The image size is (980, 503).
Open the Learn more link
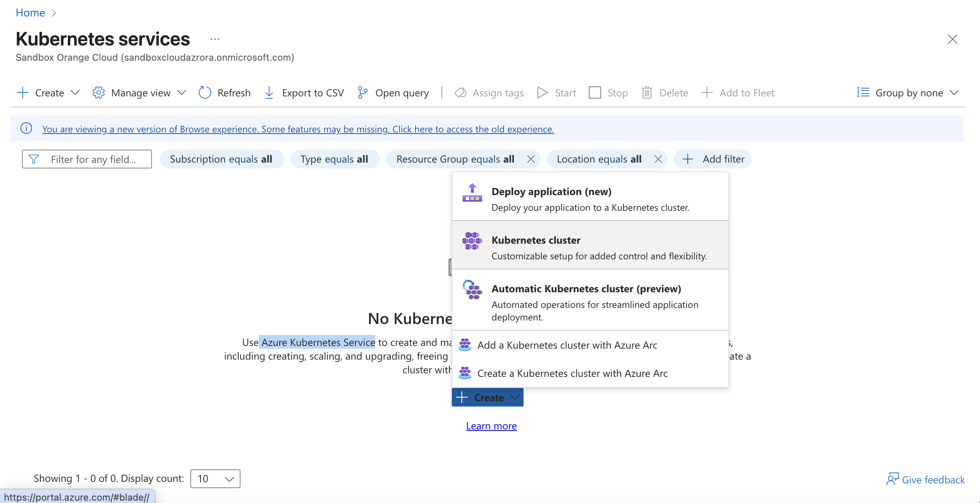point(491,426)
